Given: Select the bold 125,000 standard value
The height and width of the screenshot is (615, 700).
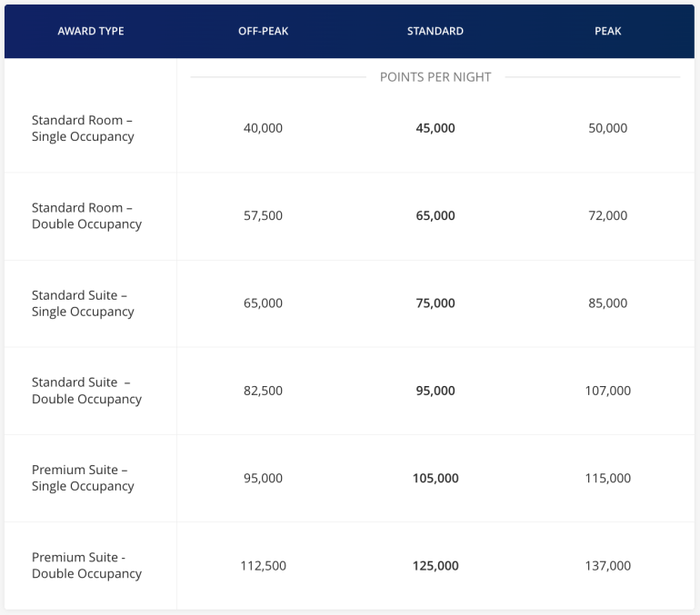Looking at the screenshot, I should coord(435,566).
